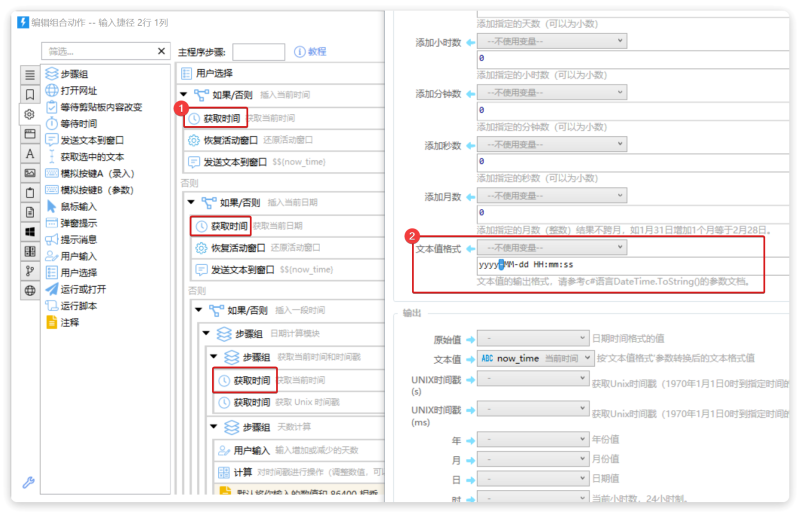This screenshot has width=800, height=515.
Task: Collapse the 插入一段时间 如果/否则 step
Action: [199, 310]
